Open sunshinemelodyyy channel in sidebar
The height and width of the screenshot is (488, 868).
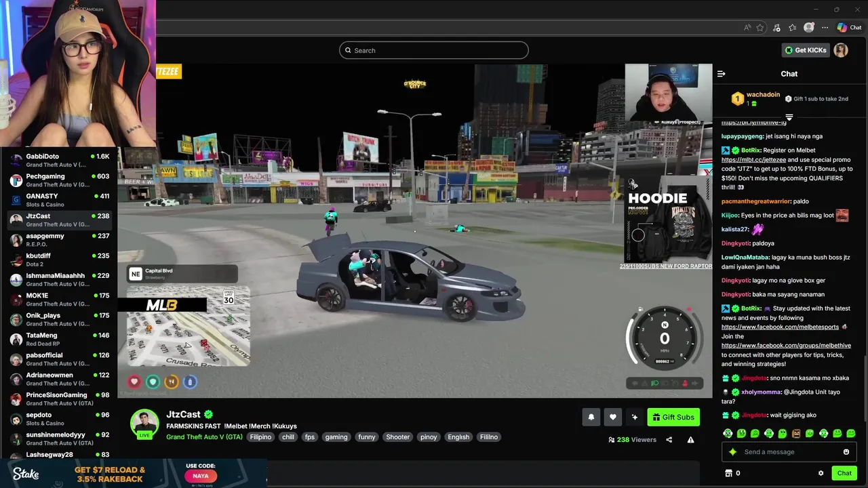59,439
